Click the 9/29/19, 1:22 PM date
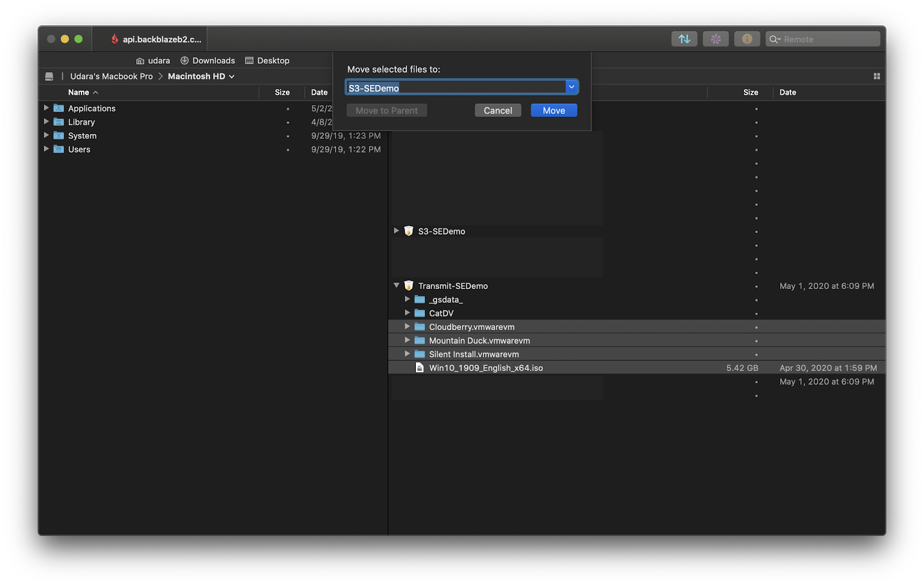Screen dimensions: 924x586 346,149
